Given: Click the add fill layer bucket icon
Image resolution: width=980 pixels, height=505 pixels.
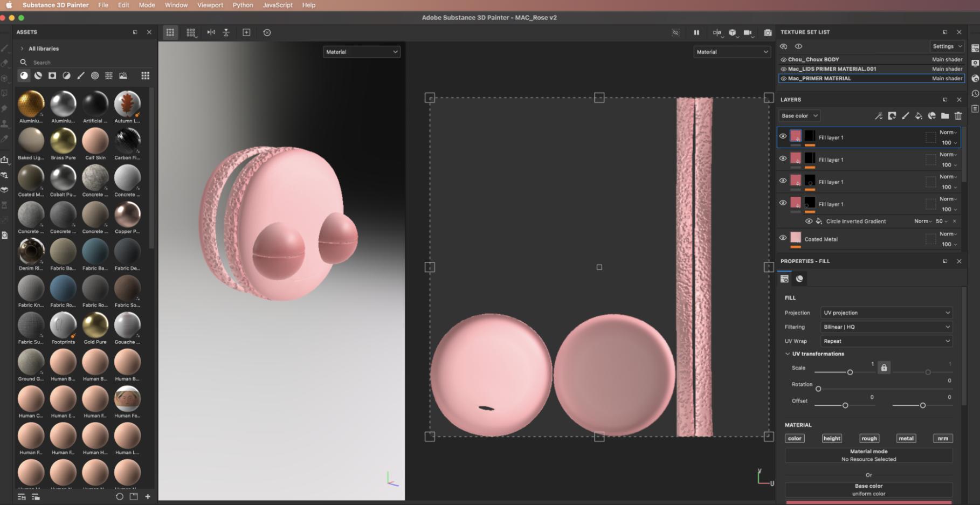Looking at the screenshot, I should click(919, 116).
